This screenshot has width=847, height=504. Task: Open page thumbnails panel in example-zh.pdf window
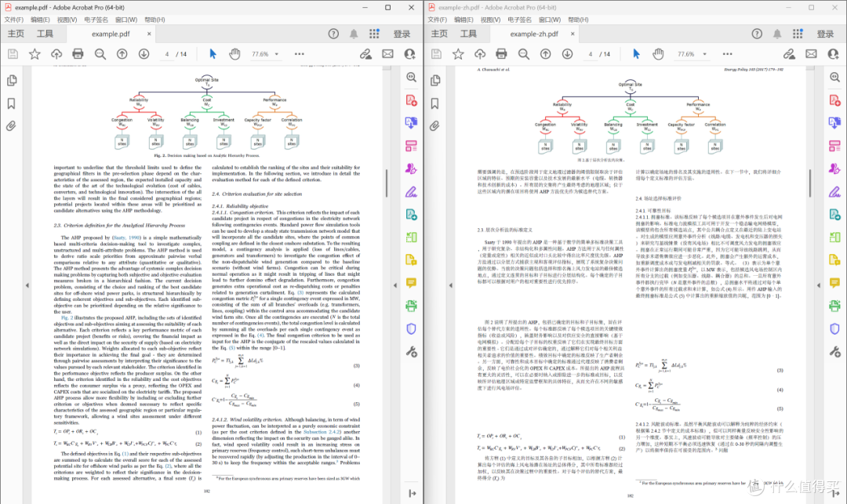434,81
